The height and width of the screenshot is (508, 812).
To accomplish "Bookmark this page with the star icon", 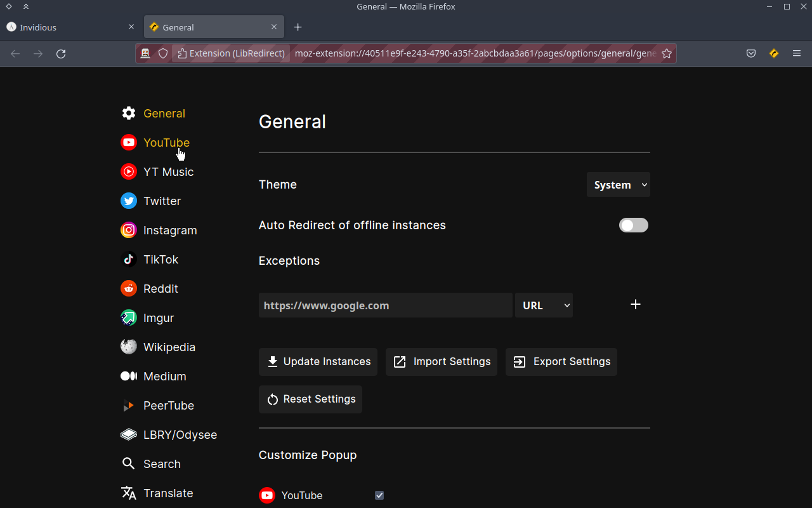I will tap(667, 53).
